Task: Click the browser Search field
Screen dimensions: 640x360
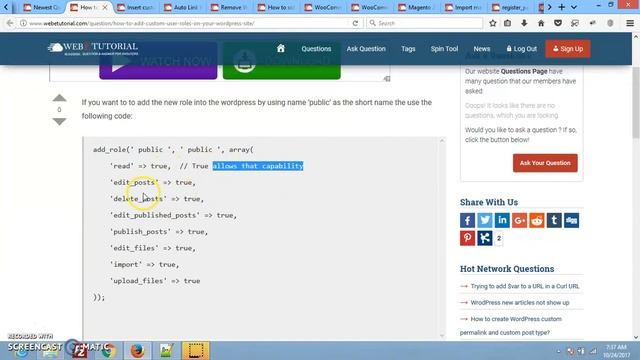Action: (x=424, y=23)
